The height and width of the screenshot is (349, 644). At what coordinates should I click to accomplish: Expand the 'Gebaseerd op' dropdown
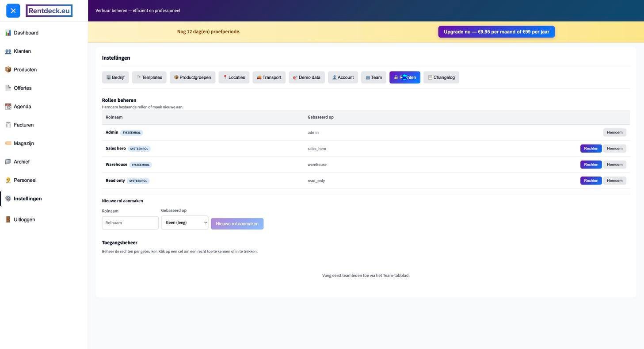tap(184, 222)
